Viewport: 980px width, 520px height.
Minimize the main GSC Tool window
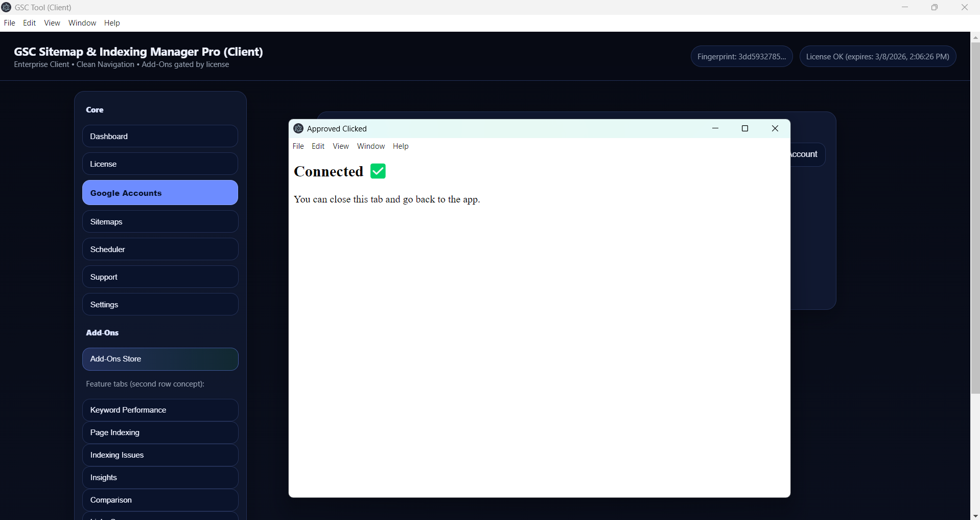[x=904, y=7]
